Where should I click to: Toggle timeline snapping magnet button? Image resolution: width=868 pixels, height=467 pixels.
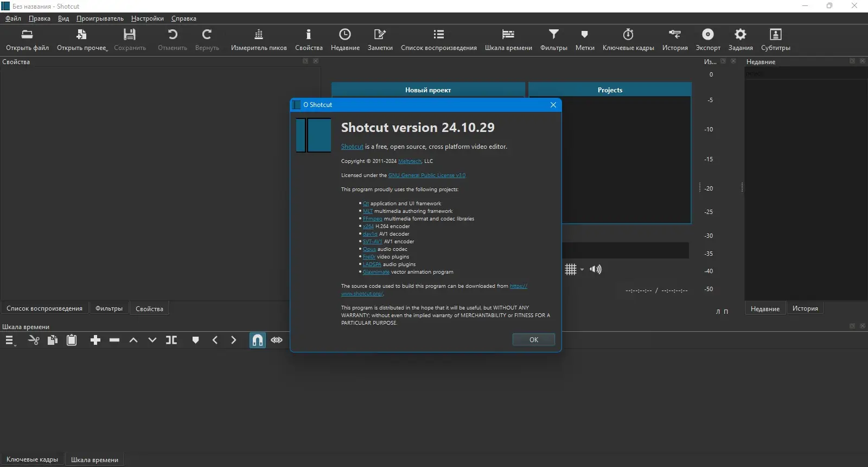pyautogui.click(x=258, y=340)
